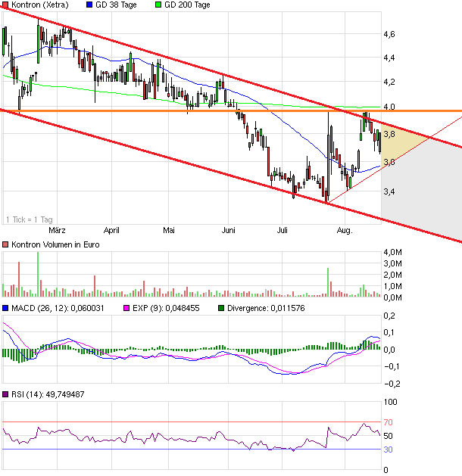Click the '1 Tick = 1 Tag' note

pos(30,219)
